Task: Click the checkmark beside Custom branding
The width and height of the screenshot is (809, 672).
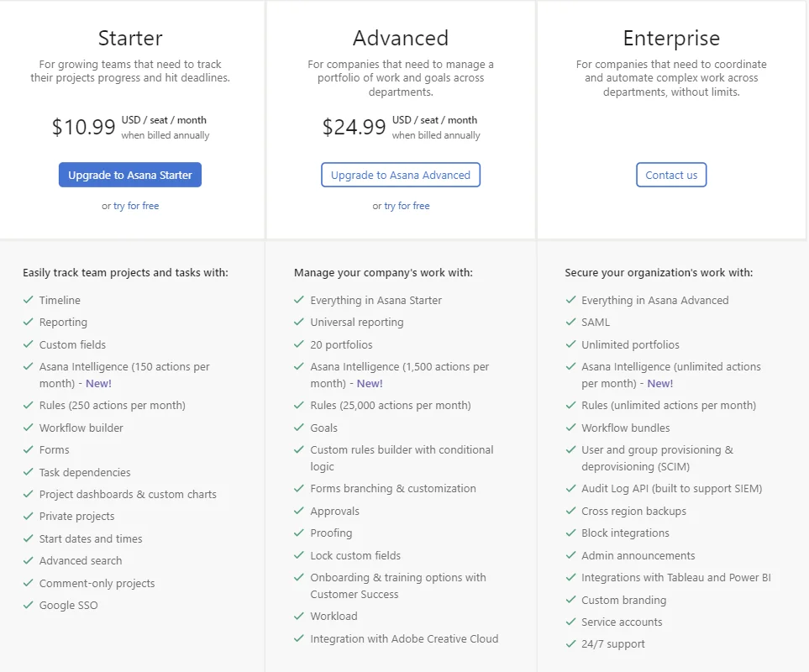Action: (570, 600)
